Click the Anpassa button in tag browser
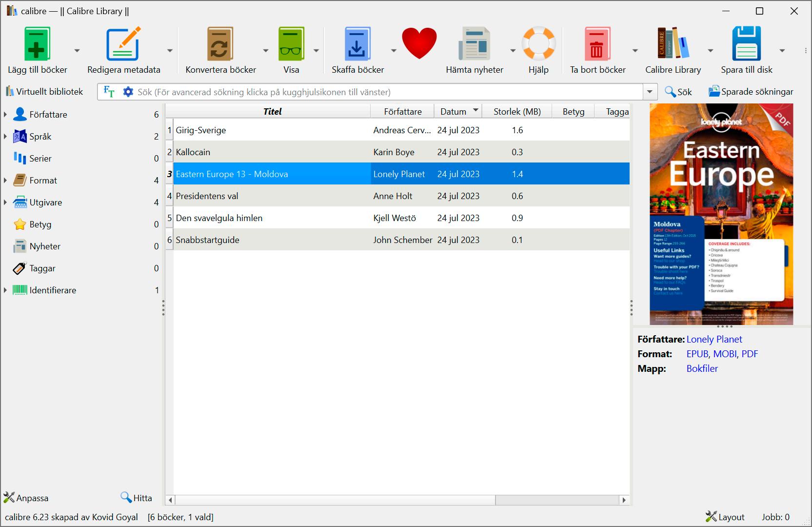Viewport: 812px width, 527px height. [x=26, y=498]
